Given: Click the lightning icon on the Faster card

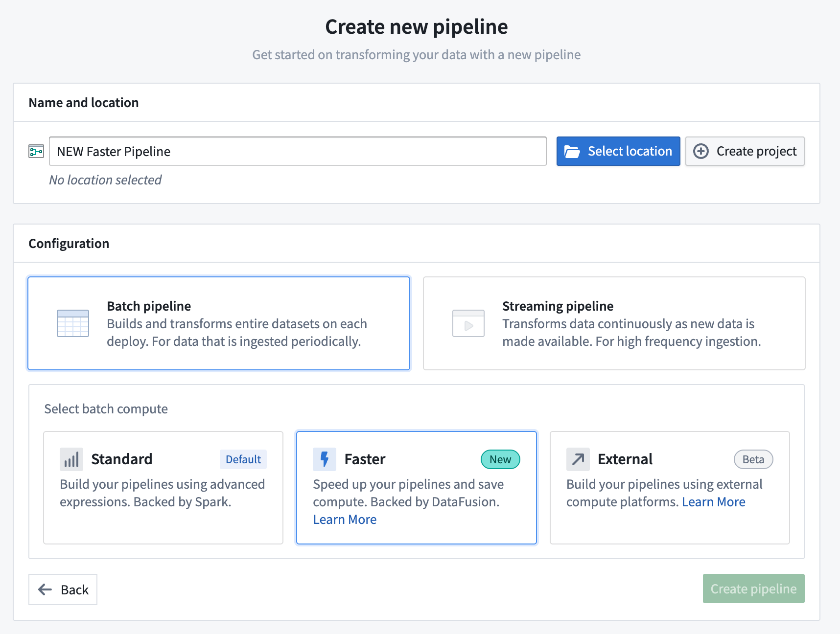Looking at the screenshot, I should [x=324, y=459].
